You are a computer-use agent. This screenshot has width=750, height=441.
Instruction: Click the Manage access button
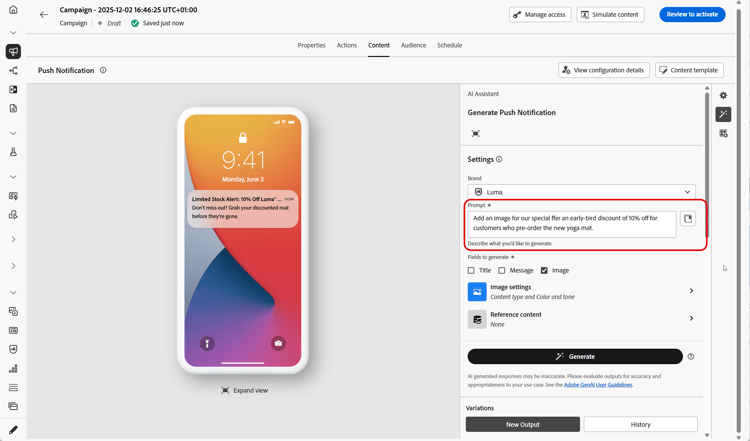[x=540, y=14]
